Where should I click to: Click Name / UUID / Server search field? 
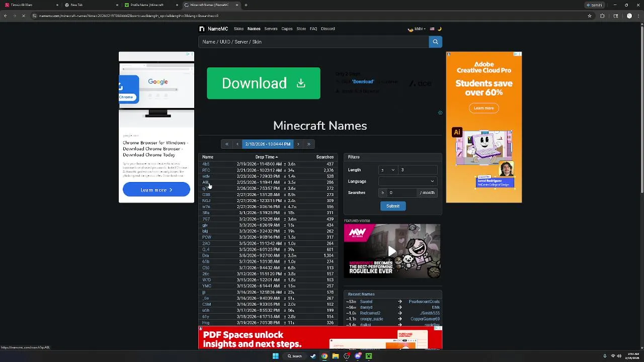[313, 42]
